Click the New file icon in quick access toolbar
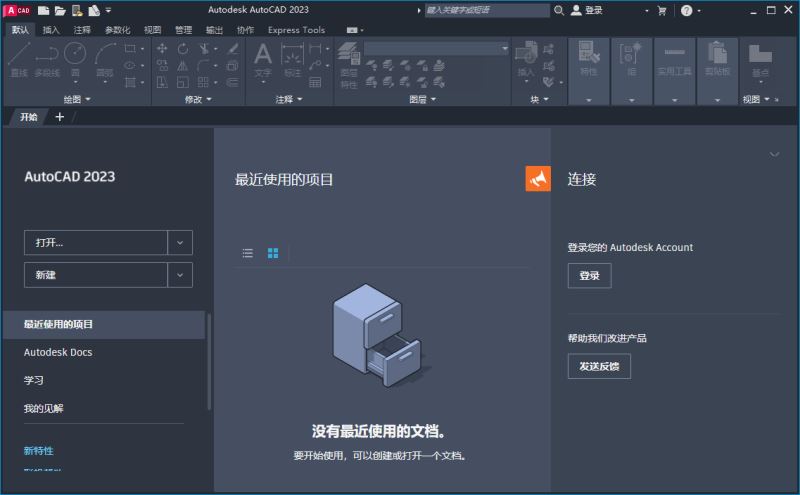 coord(44,10)
